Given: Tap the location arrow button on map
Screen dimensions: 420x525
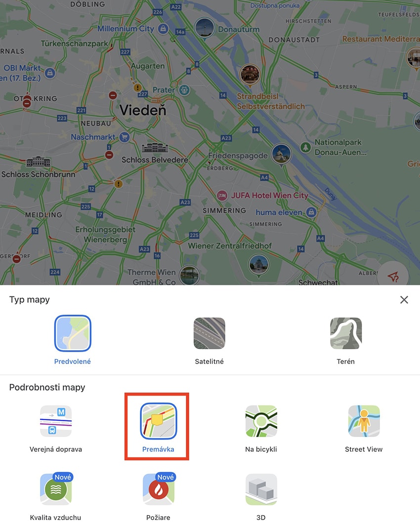Looking at the screenshot, I should [393, 276].
